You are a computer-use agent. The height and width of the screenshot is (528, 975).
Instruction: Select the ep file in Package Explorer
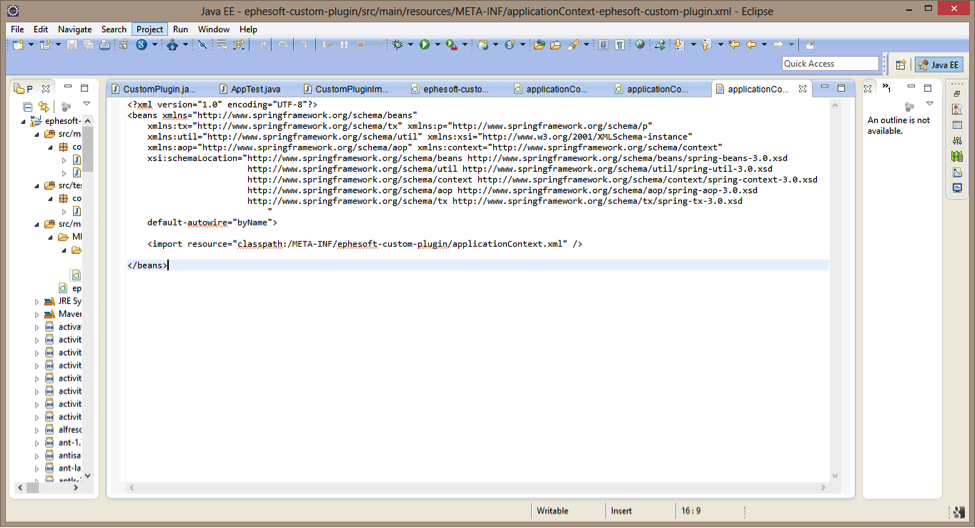pyautogui.click(x=70, y=289)
